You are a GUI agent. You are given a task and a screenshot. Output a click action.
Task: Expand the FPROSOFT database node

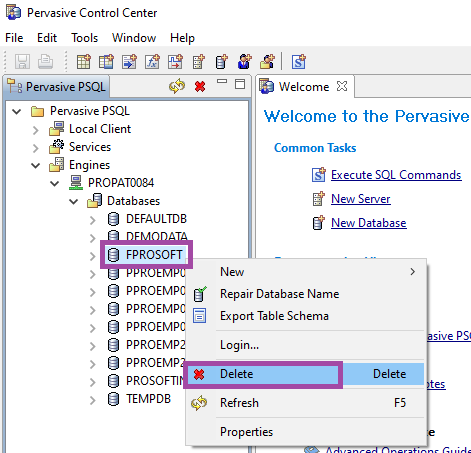[93, 256]
